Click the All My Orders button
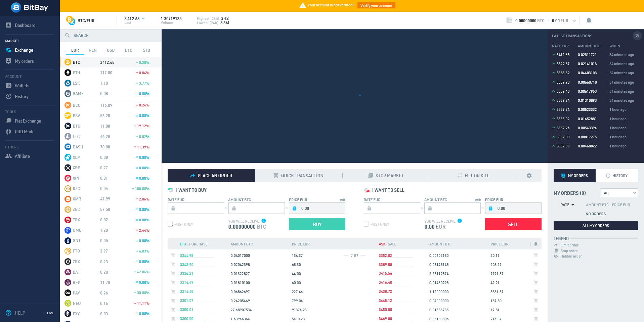Image resolution: width=644 pixels, height=322 pixels. [x=595, y=225]
